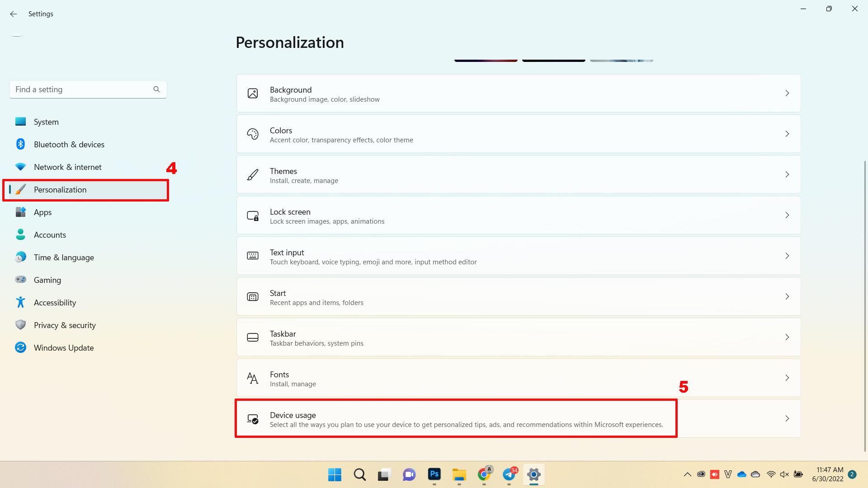Click the Wi-Fi icon in system tray

(x=771, y=474)
